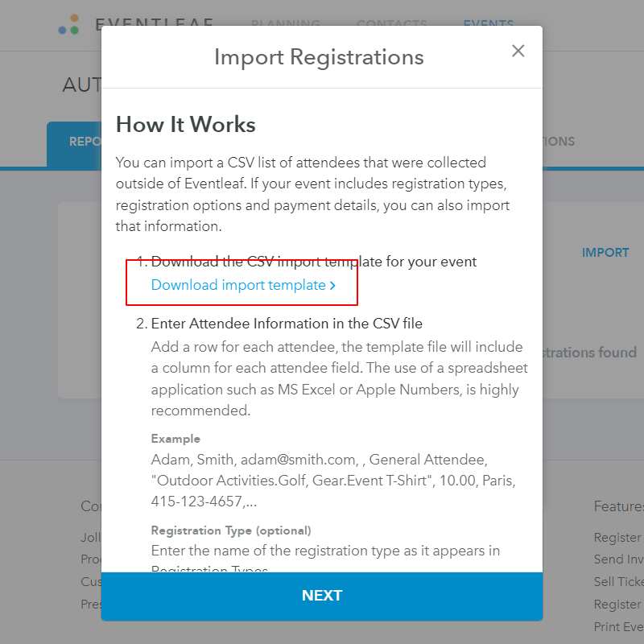Click the IMPORT link behind the dialog
644x644 pixels.
(x=605, y=253)
